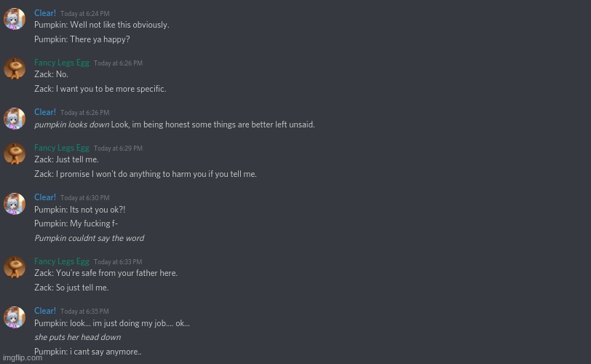
Task: Click Clear!'s avatar on the 6:24 PM message
Action: click(x=15, y=19)
